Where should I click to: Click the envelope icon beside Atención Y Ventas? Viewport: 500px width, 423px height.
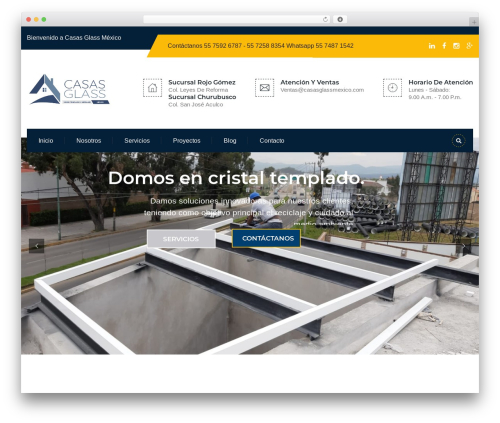(264, 88)
